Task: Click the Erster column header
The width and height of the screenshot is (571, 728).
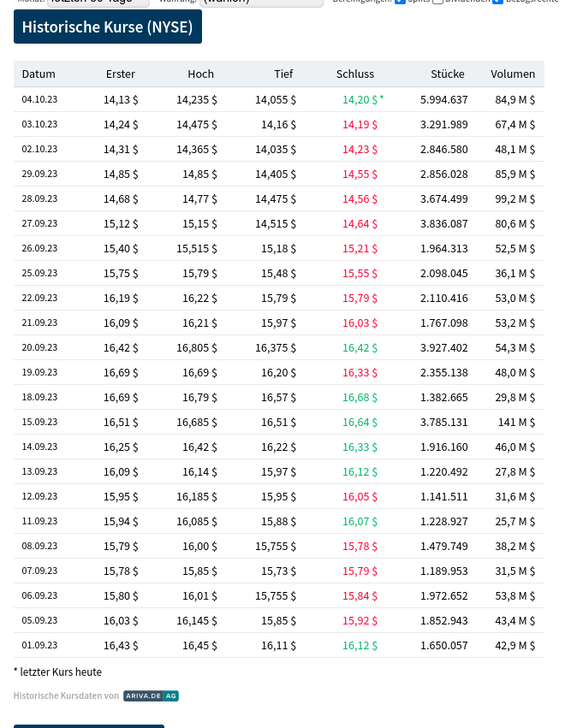Action: click(x=121, y=74)
